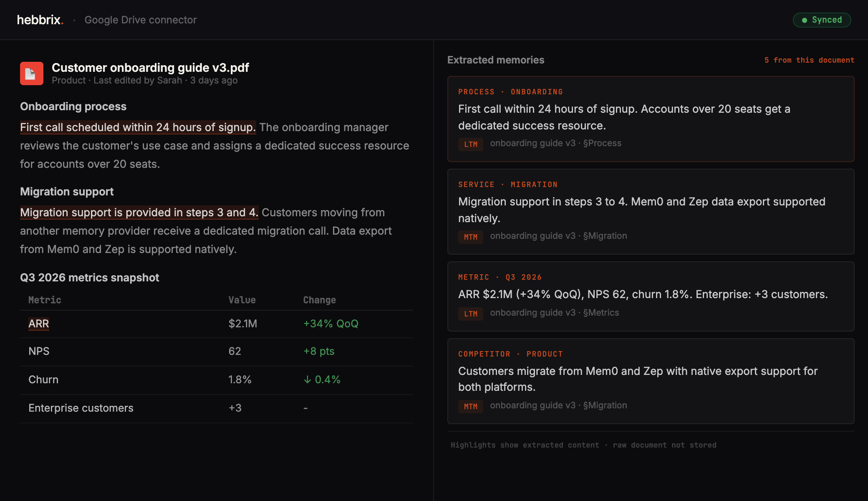Click the MTM badge on Competitor Product card
Image resolution: width=868 pixels, height=501 pixels.
tap(470, 407)
